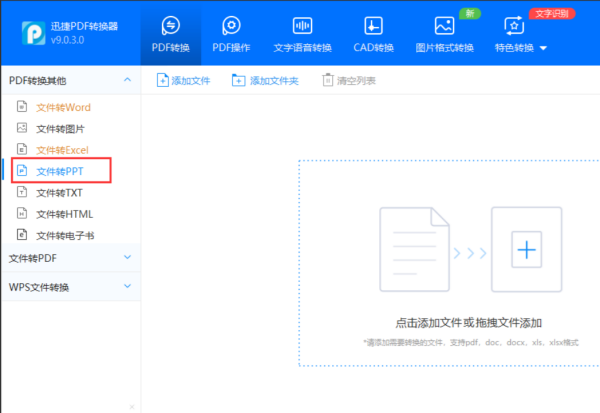
Task: Click the 清空列表 trash icon
Action: click(328, 80)
